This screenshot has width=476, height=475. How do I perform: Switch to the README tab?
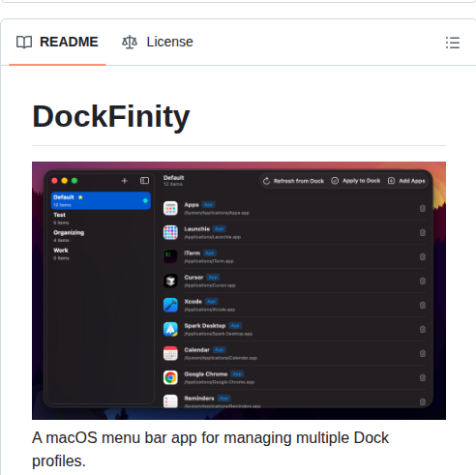click(57, 42)
